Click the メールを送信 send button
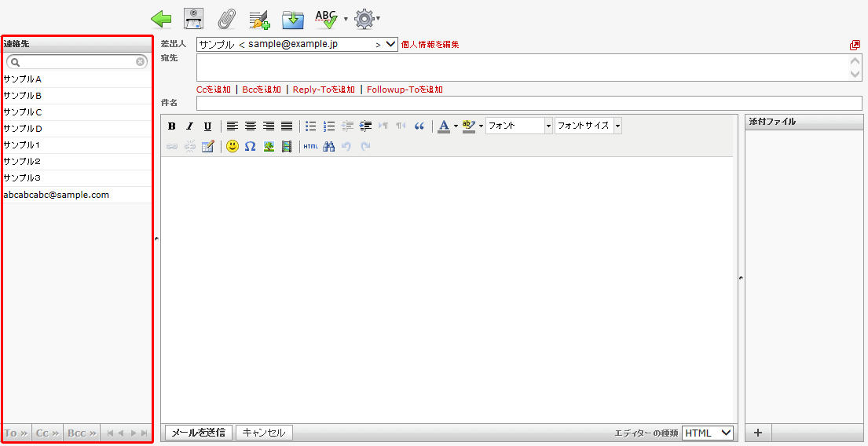 pos(198,433)
